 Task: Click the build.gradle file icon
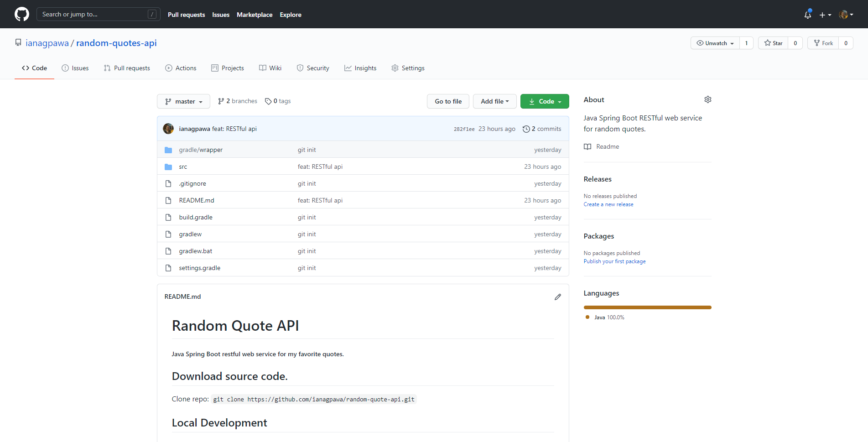pyautogui.click(x=168, y=217)
